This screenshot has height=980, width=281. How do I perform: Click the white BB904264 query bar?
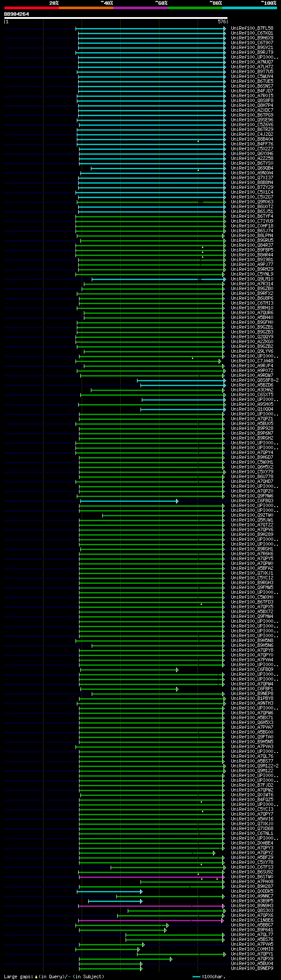click(x=116, y=18)
